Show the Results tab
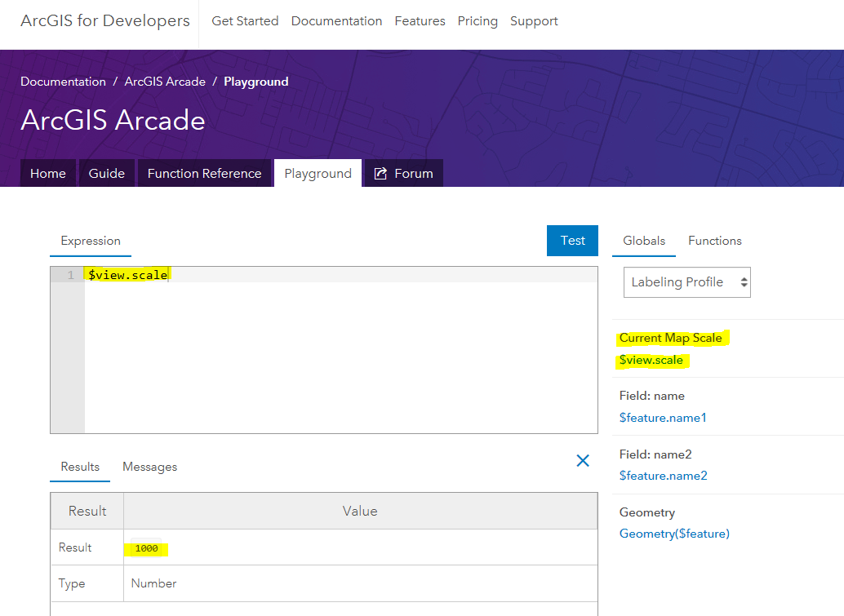The width and height of the screenshot is (844, 616). click(80, 467)
